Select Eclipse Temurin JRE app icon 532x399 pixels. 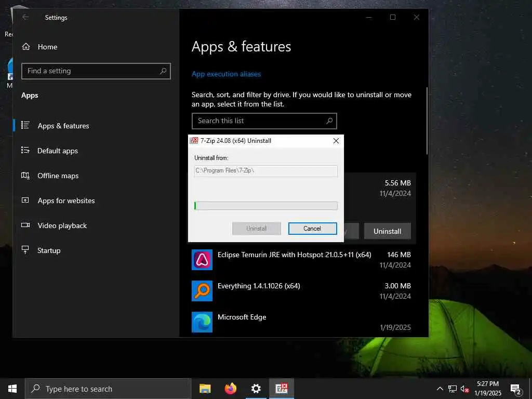click(x=202, y=260)
